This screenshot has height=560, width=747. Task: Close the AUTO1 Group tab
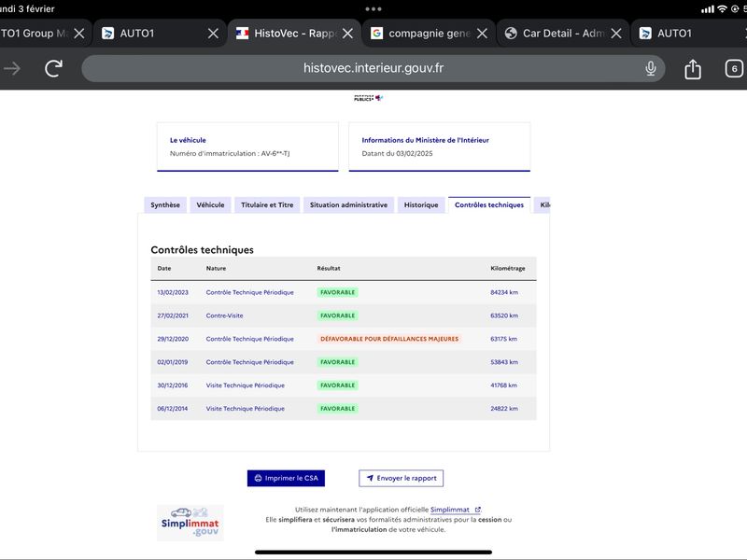pos(79,34)
